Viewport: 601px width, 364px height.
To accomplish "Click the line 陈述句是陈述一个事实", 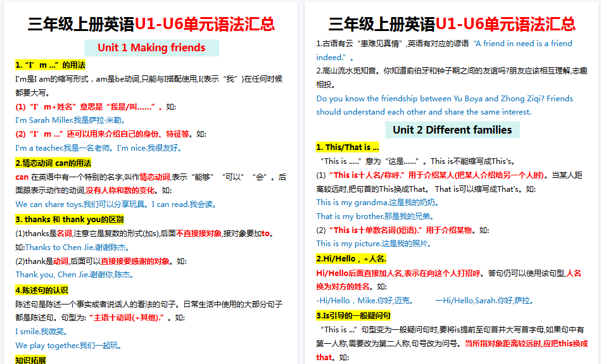I will pyautogui.click(x=149, y=304).
